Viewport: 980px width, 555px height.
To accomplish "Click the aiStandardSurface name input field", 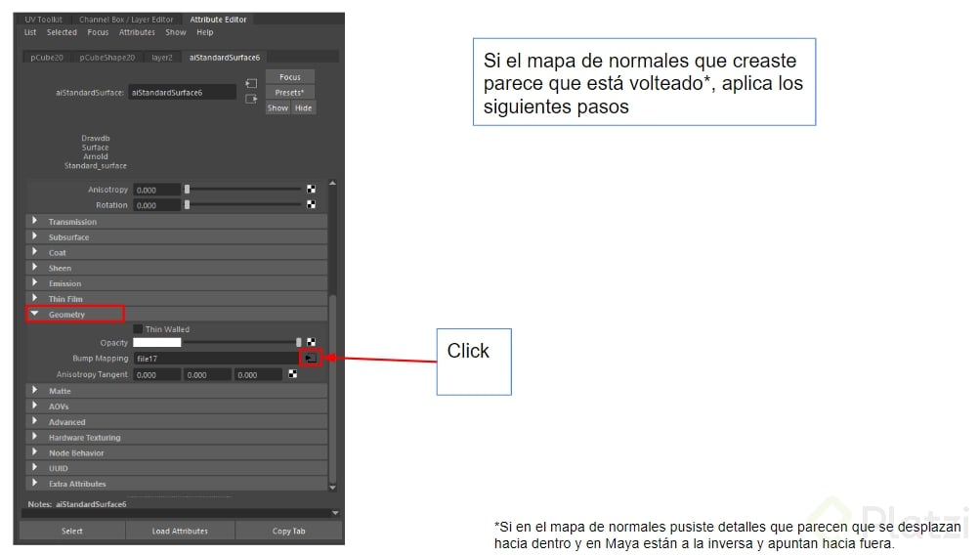I will [182, 93].
